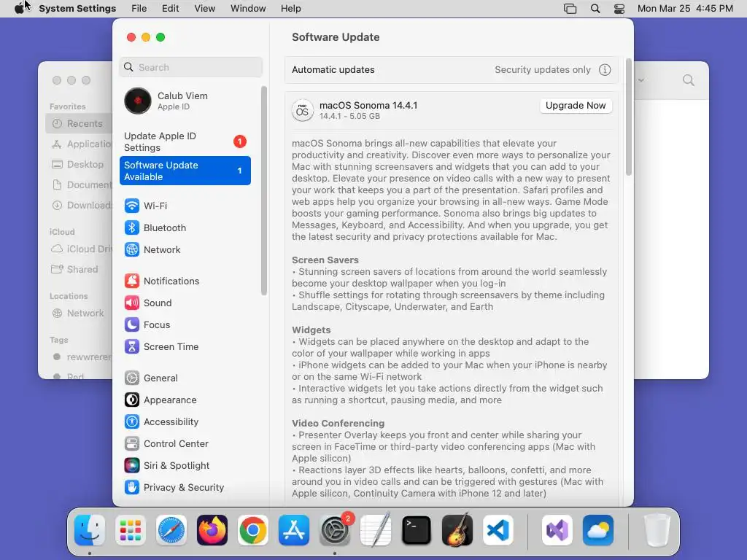Open Appearance settings icon
The image size is (747, 560).
(x=132, y=400)
